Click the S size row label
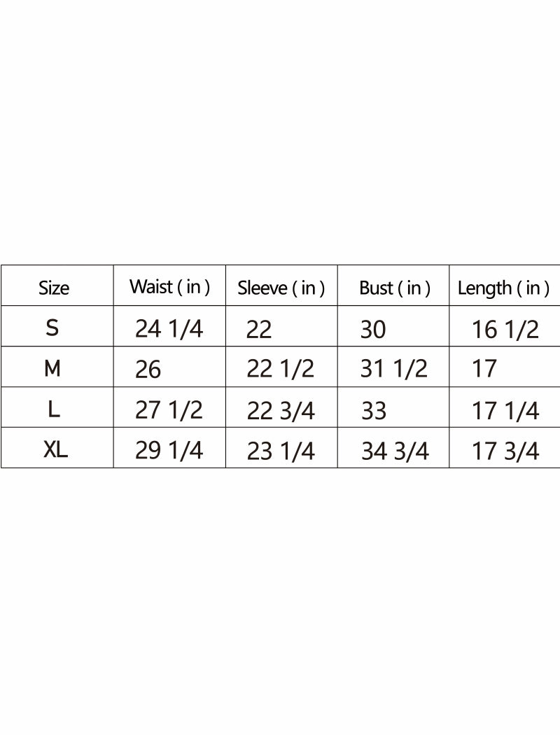This screenshot has width=560, height=735. coord(52,328)
